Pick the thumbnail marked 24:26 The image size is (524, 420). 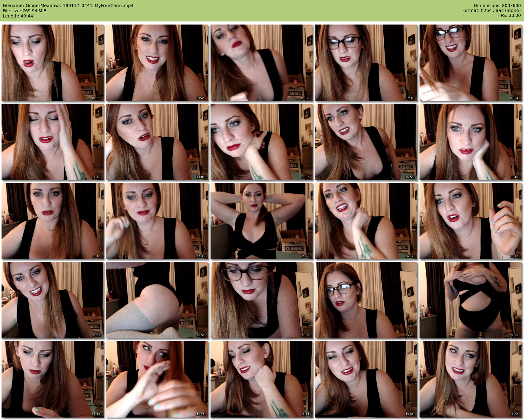click(262, 221)
